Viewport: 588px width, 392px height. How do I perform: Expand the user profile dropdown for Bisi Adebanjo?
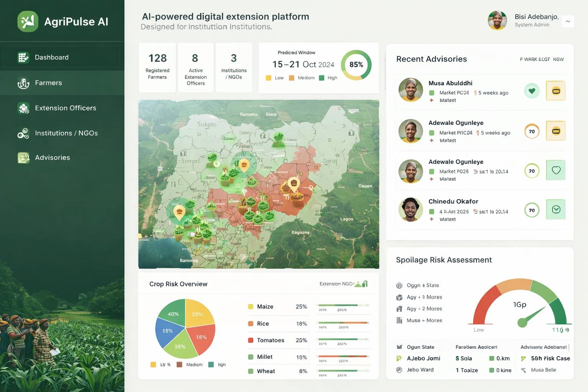pyautogui.click(x=568, y=21)
